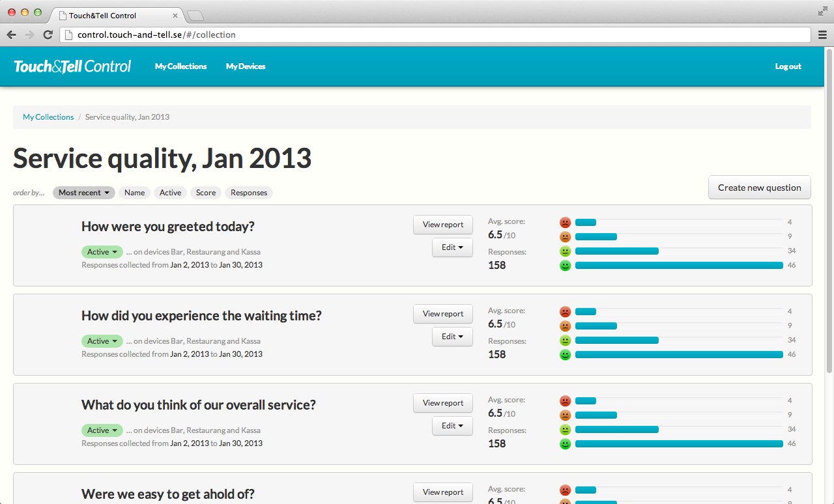Open the 'Most recent' order dropdown
The width and height of the screenshot is (834, 504).
click(84, 193)
